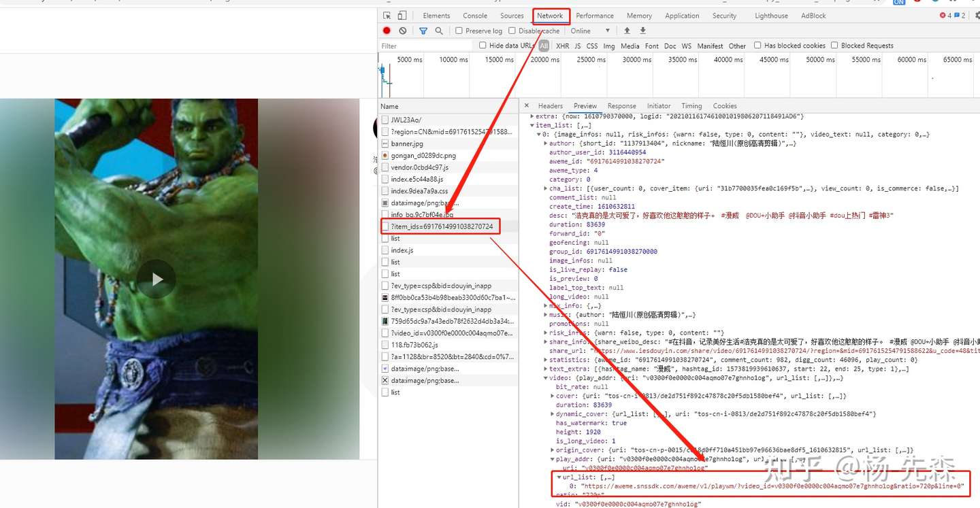Select the vendor.0cbd4c97.js request
The width and height of the screenshot is (980, 508).
[x=448, y=167]
